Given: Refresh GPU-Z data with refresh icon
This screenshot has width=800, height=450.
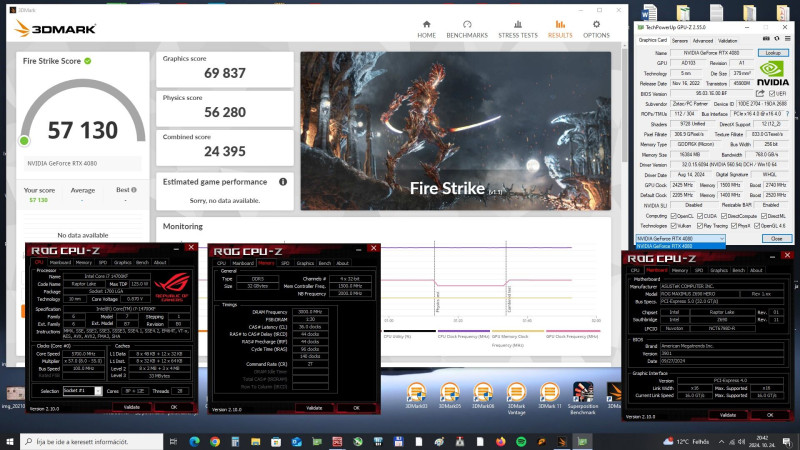Looking at the screenshot, I should tap(777, 39).
